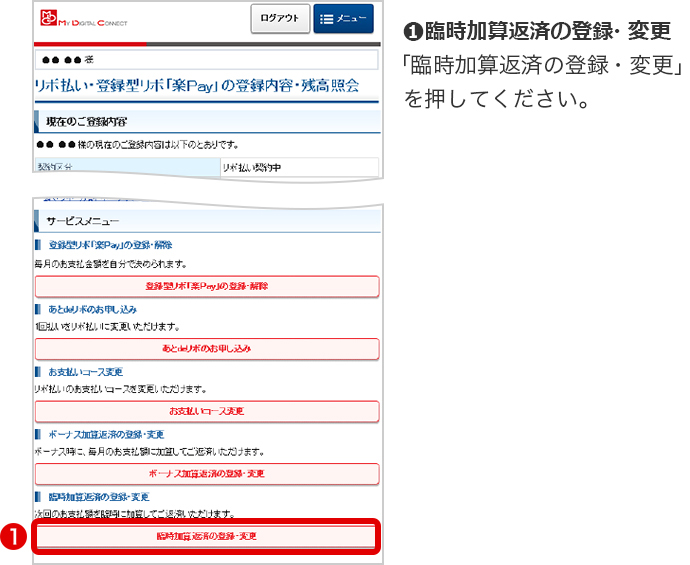690x565 pixels.
Task: Open the メニュー list icon button
Action: (x=343, y=19)
